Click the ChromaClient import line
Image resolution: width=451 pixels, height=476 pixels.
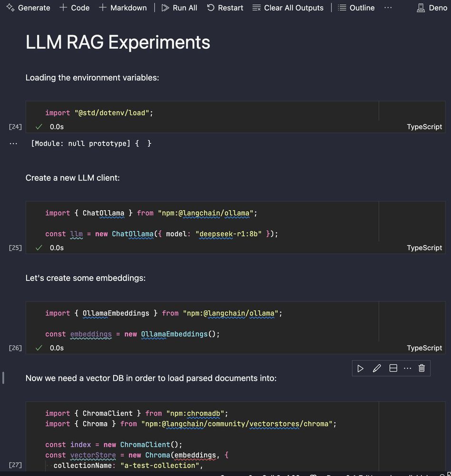[137, 413]
